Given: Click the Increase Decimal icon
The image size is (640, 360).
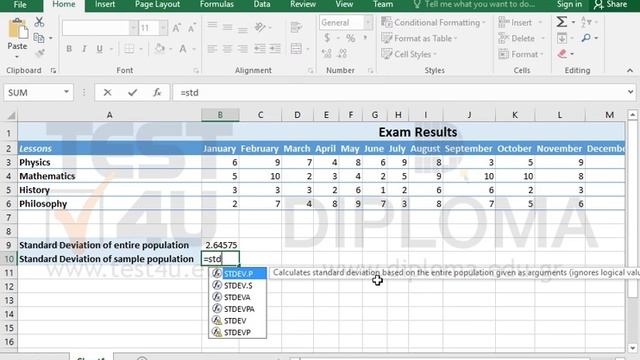Looking at the screenshot, I should tap(327, 53).
